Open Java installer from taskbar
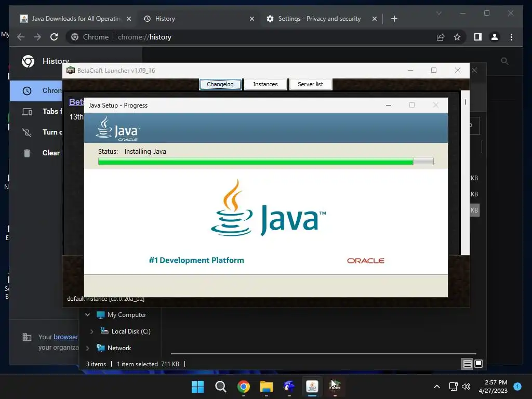 [312, 387]
